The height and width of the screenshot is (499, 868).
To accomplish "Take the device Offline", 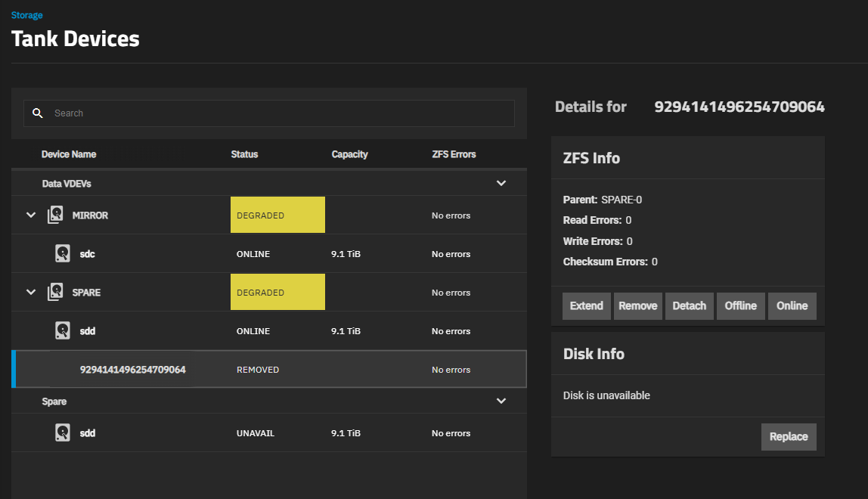I will click(740, 306).
